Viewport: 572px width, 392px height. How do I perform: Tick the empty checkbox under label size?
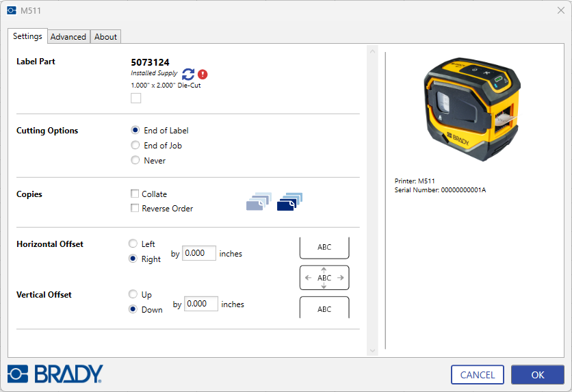coord(135,98)
